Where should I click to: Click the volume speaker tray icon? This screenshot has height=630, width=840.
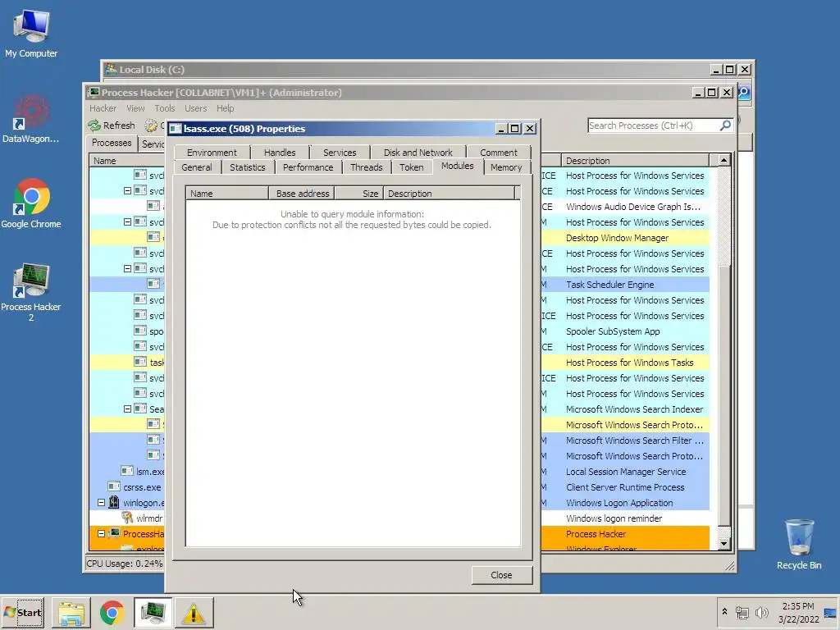(x=761, y=612)
